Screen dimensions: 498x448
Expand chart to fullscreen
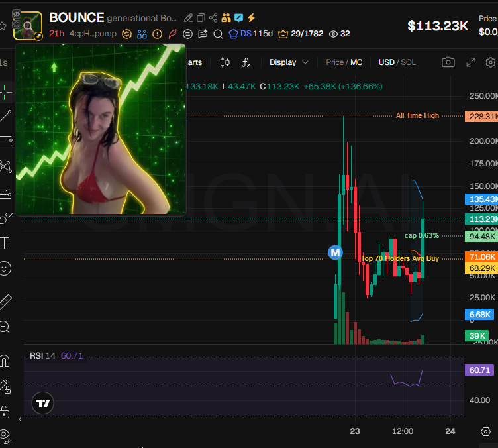click(471, 62)
